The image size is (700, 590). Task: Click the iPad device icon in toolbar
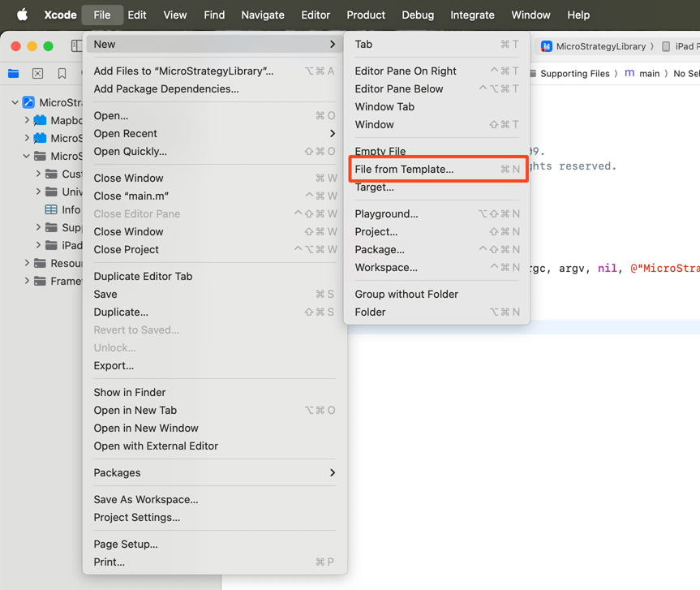[x=666, y=46]
